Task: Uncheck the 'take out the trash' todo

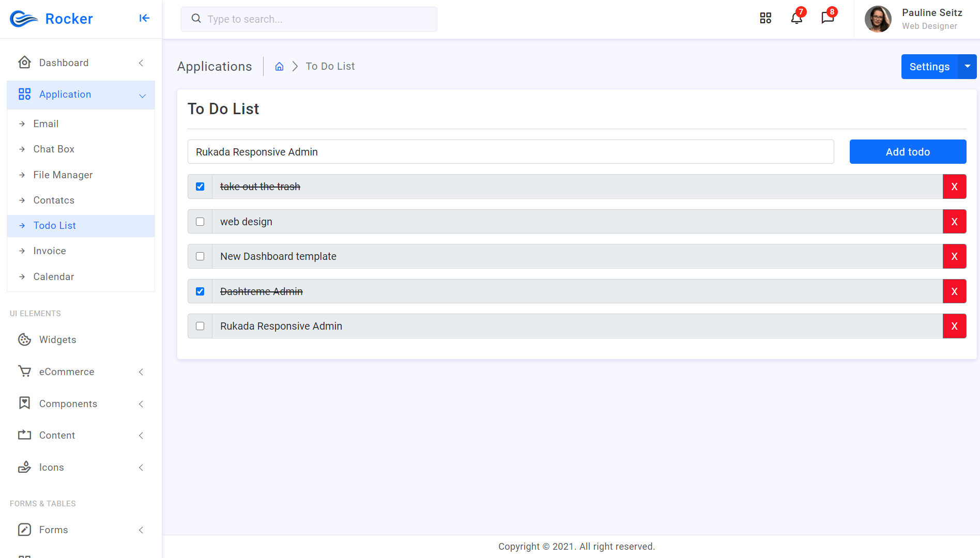Action: tap(200, 186)
